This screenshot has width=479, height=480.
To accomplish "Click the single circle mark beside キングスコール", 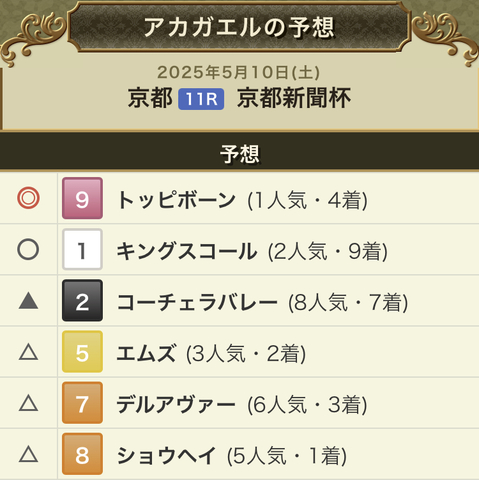I will coord(28,249).
